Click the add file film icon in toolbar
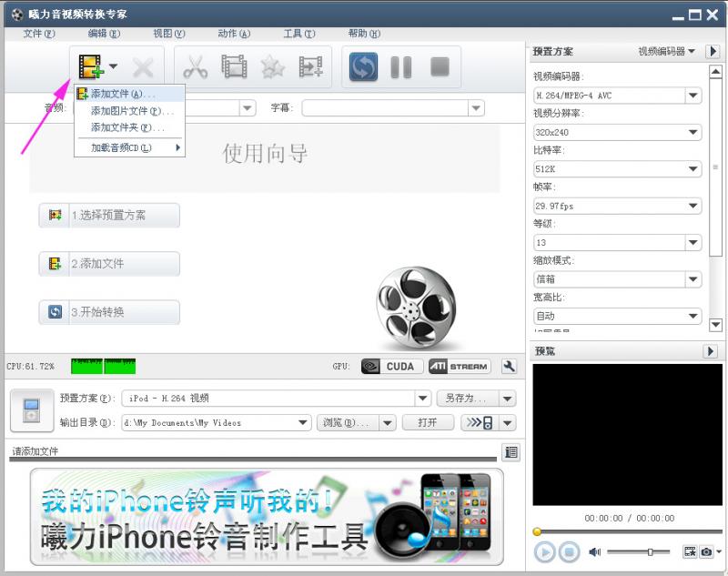The image size is (728, 576). click(x=90, y=66)
